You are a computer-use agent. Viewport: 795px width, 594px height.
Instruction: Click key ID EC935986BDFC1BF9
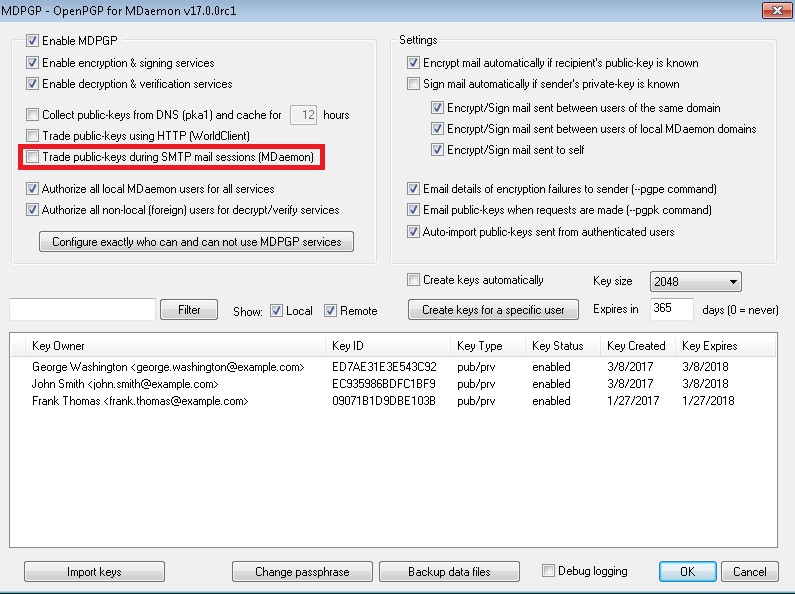coord(384,384)
